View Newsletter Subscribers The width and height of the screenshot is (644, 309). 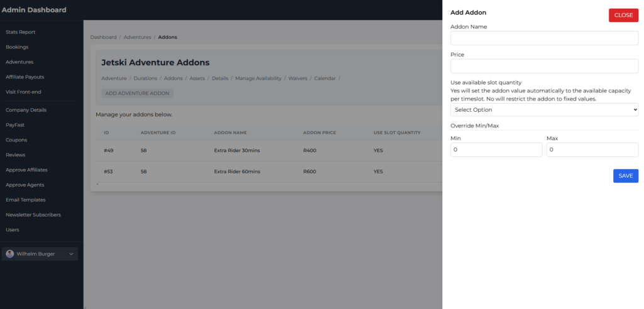coord(33,215)
